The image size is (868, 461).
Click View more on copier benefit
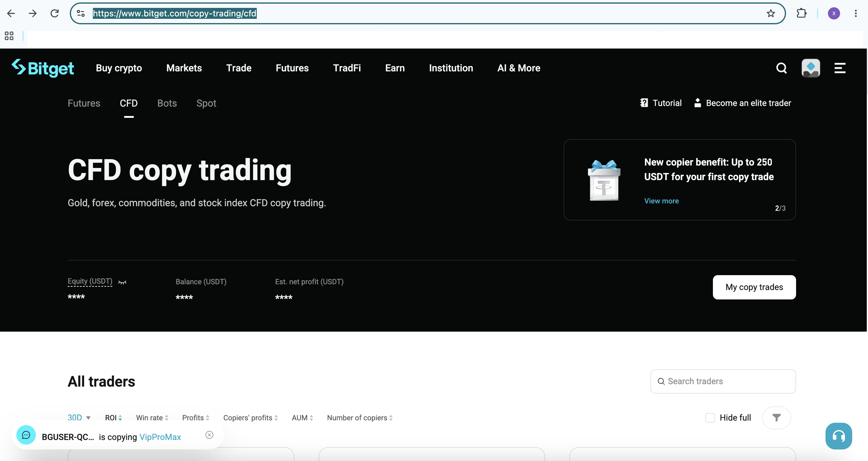[661, 201]
